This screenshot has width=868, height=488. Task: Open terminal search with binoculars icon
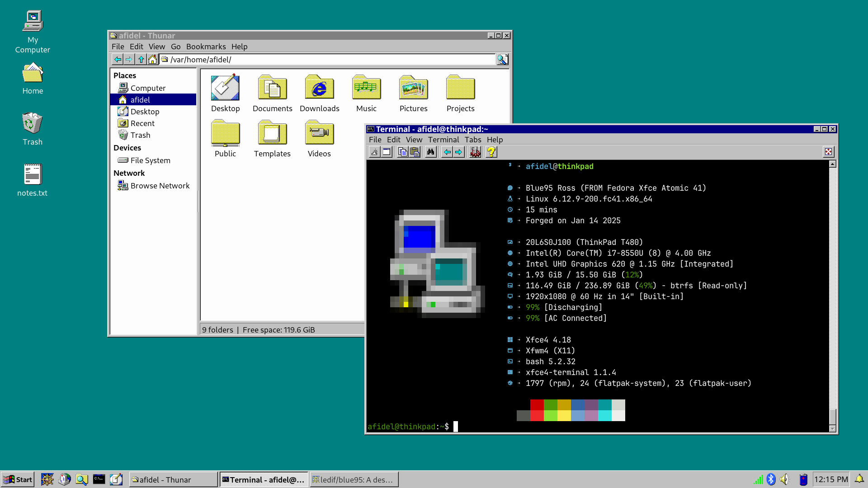(x=430, y=152)
